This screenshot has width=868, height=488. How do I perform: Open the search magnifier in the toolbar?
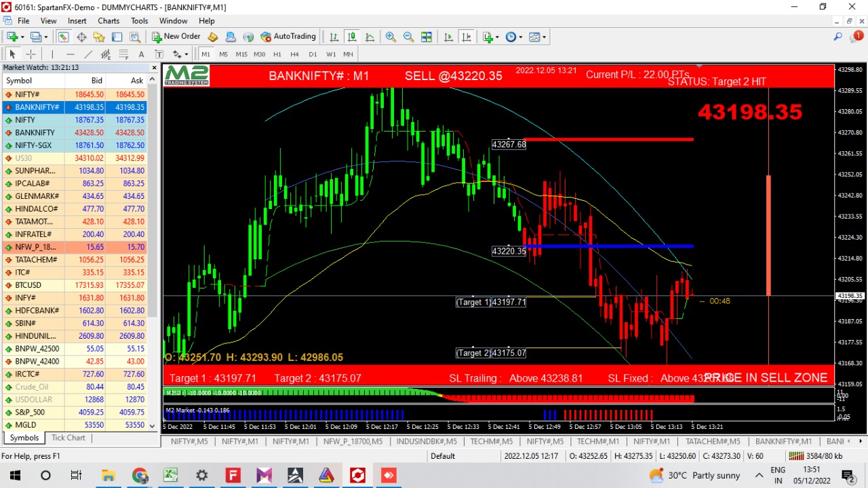pos(838,37)
